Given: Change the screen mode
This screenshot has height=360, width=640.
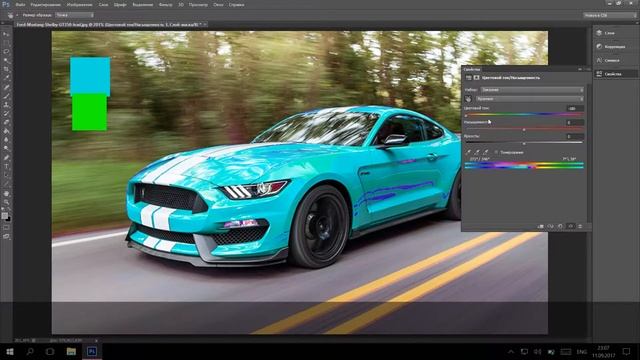Looking at the screenshot, I should point(6,236).
